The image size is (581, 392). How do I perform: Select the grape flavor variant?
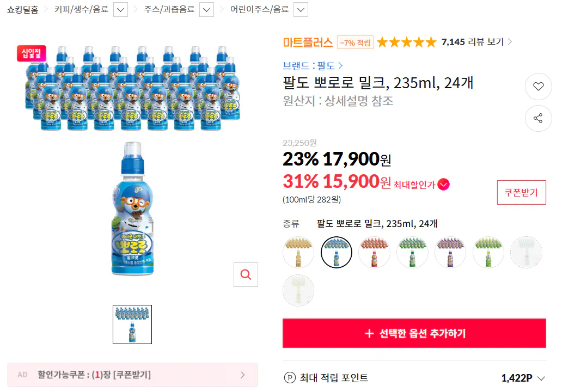[x=450, y=252]
